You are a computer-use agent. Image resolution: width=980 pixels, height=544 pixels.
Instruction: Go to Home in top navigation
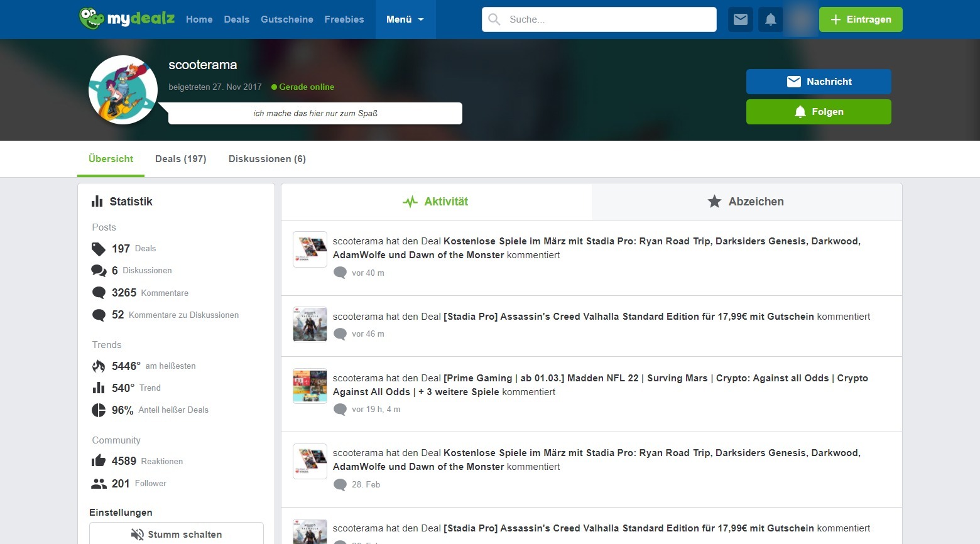point(199,19)
